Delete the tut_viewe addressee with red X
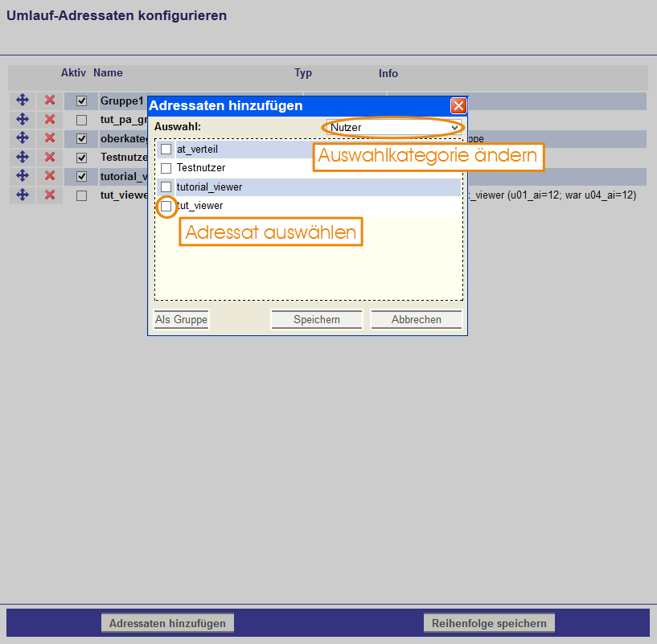Image resolution: width=657 pixels, height=644 pixels. [x=50, y=195]
